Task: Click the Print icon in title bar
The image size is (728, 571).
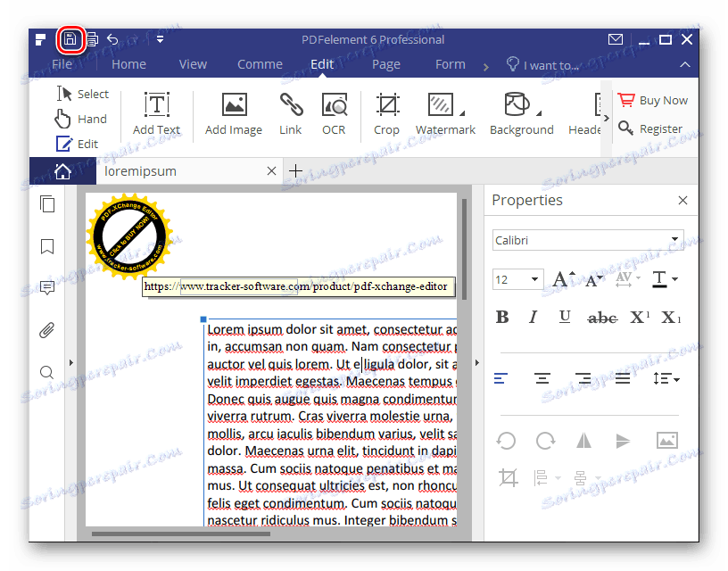Action: (92, 39)
